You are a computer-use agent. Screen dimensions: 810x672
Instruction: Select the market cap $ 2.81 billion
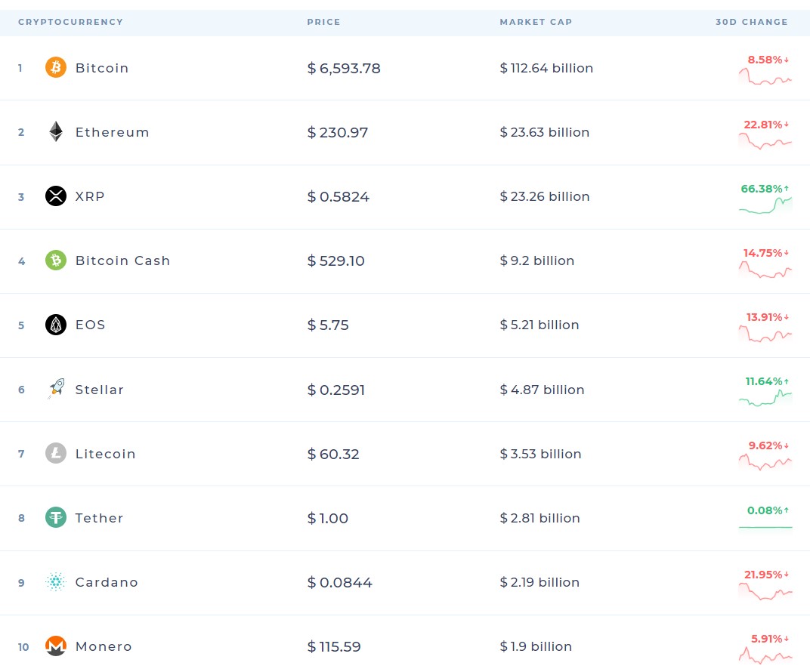click(x=539, y=518)
